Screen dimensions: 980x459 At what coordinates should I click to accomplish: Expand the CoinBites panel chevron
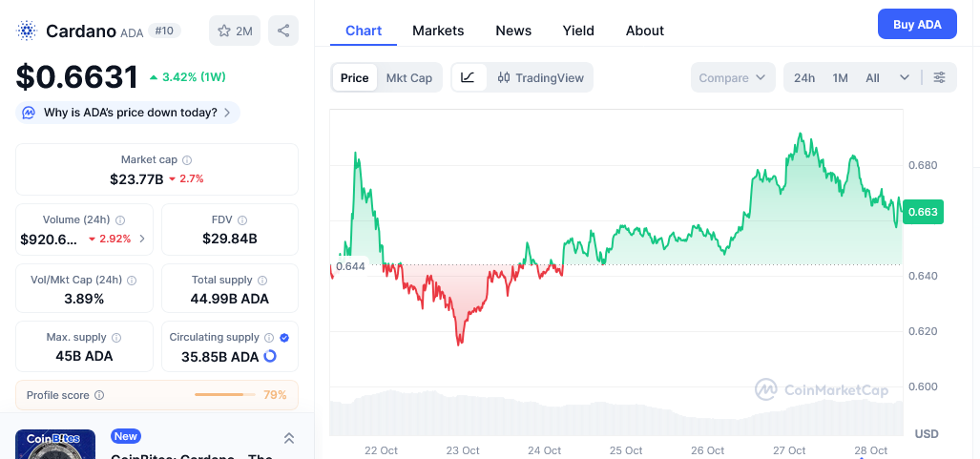pyautogui.click(x=289, y=438)
